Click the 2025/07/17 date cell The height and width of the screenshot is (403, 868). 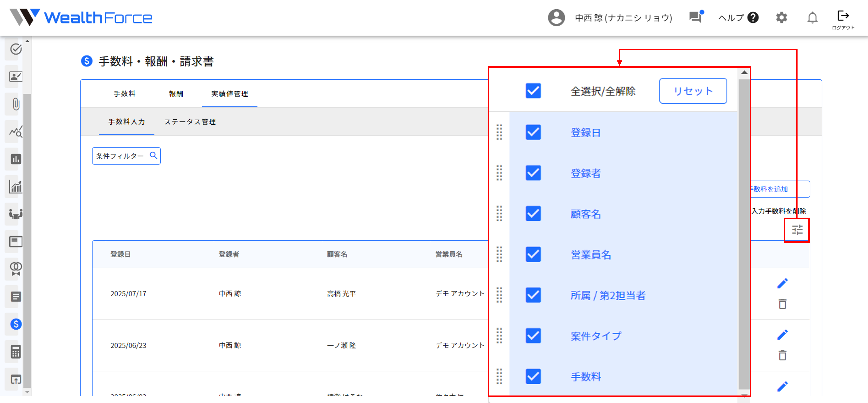coord(128,294)
